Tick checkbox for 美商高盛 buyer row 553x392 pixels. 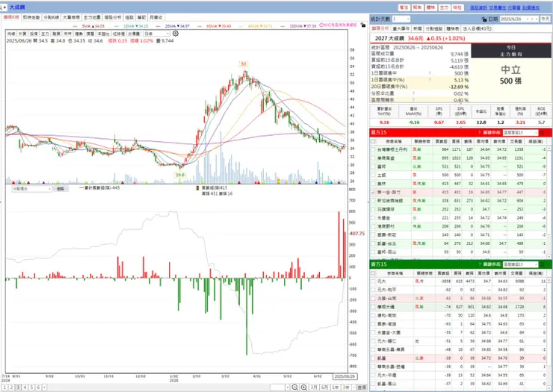[x=373, y=158]
